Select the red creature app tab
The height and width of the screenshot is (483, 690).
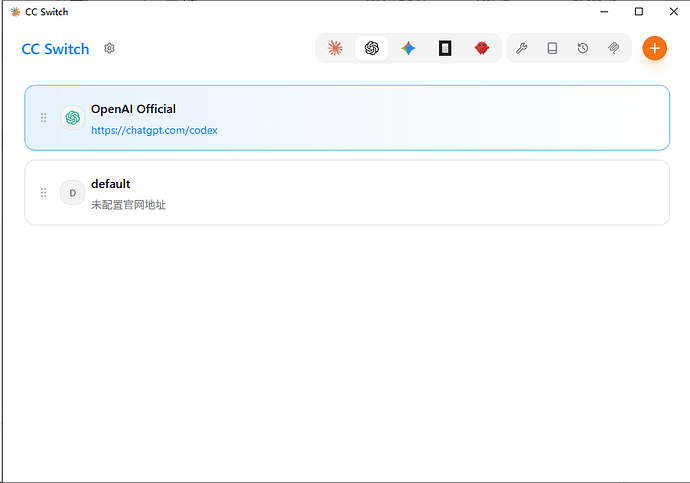tap(482, 48)
